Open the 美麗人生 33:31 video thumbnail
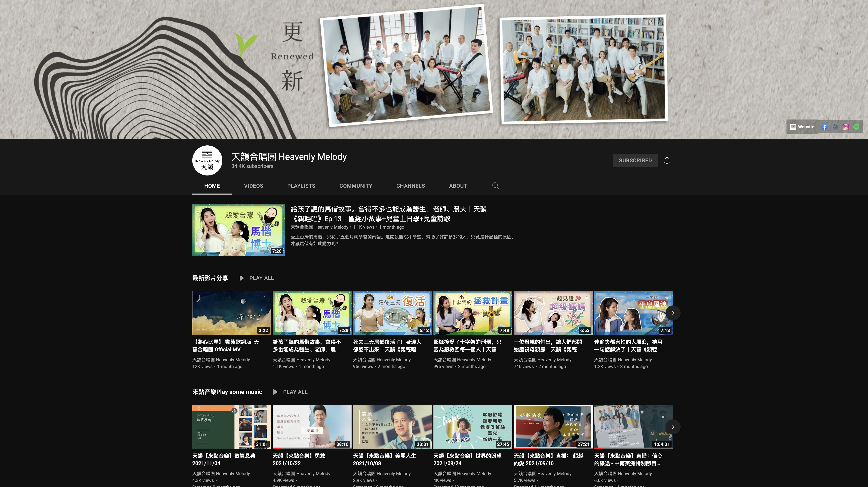Screen dimensions: 868x487 click(392, 427)
